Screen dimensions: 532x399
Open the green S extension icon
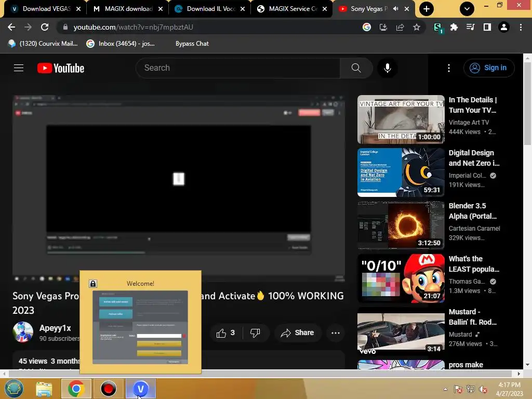438,28
